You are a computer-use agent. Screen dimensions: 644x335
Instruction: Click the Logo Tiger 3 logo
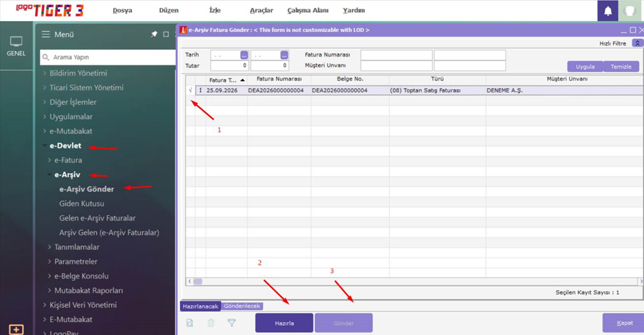click(x=50, y=10)
